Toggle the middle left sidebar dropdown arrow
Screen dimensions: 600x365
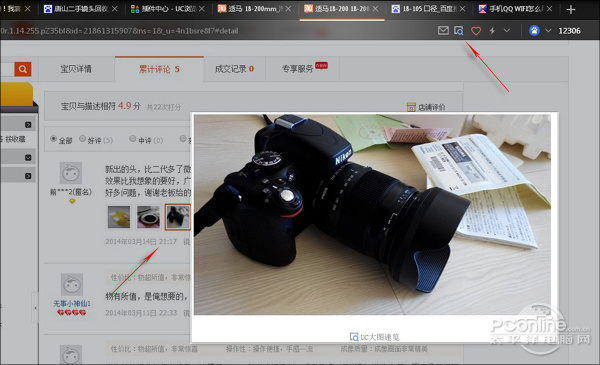(x=28, y=158)
